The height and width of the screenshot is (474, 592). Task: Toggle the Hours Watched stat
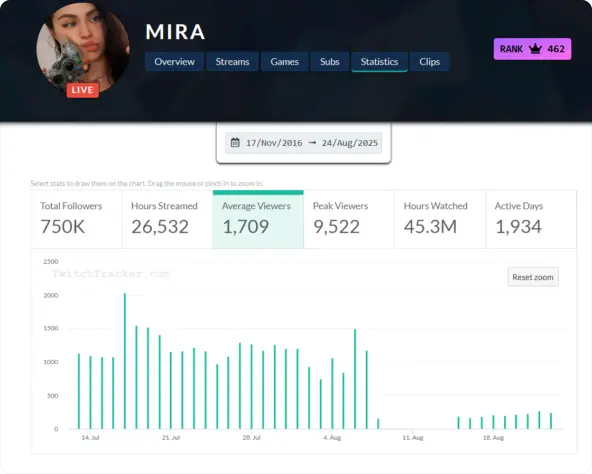440,219
